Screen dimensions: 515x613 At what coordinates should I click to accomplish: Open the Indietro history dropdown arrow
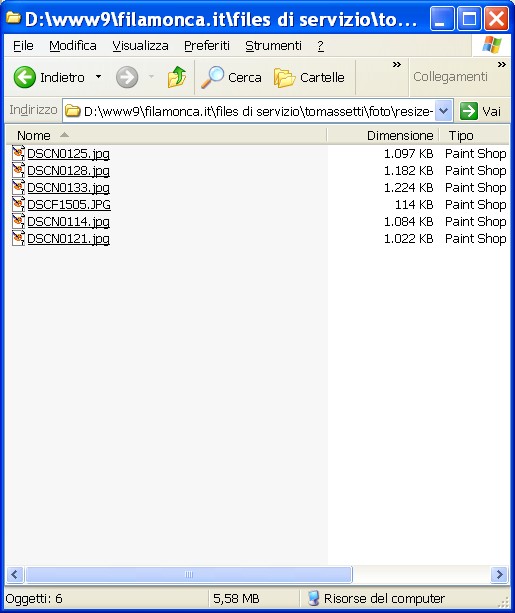click(99, 77)
